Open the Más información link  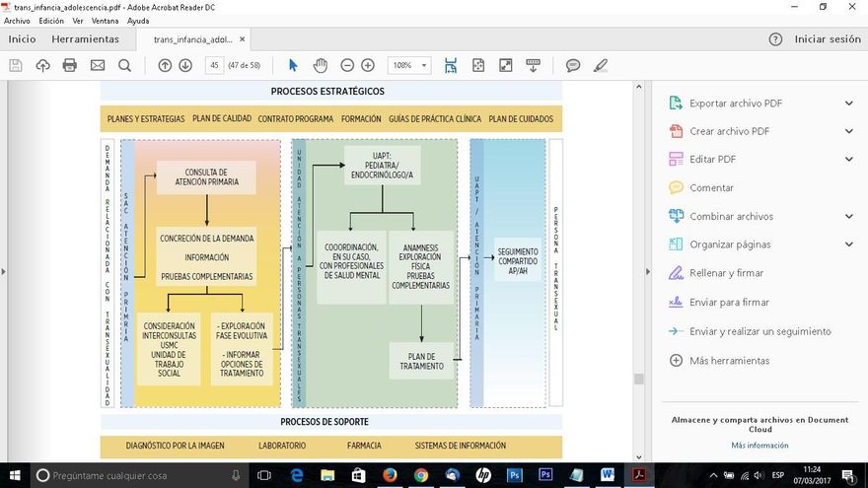(x=759, y=446)
